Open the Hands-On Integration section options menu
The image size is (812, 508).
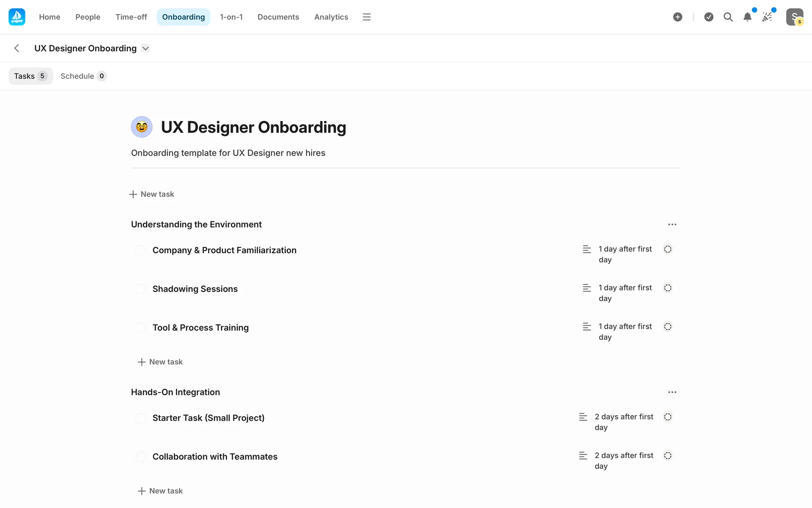pos(672,392)
